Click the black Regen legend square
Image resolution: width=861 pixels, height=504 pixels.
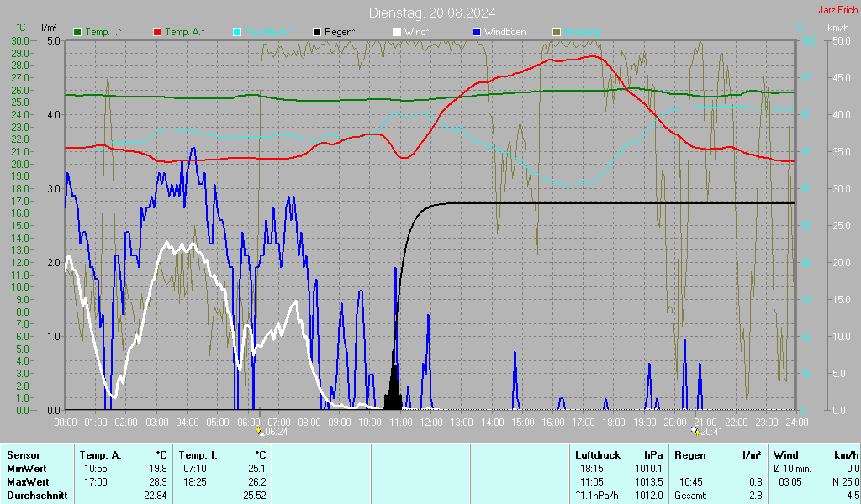(x=317, y=32)
